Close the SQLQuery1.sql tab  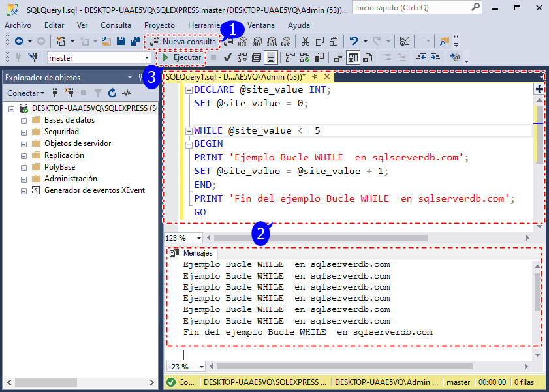point(327,76)
